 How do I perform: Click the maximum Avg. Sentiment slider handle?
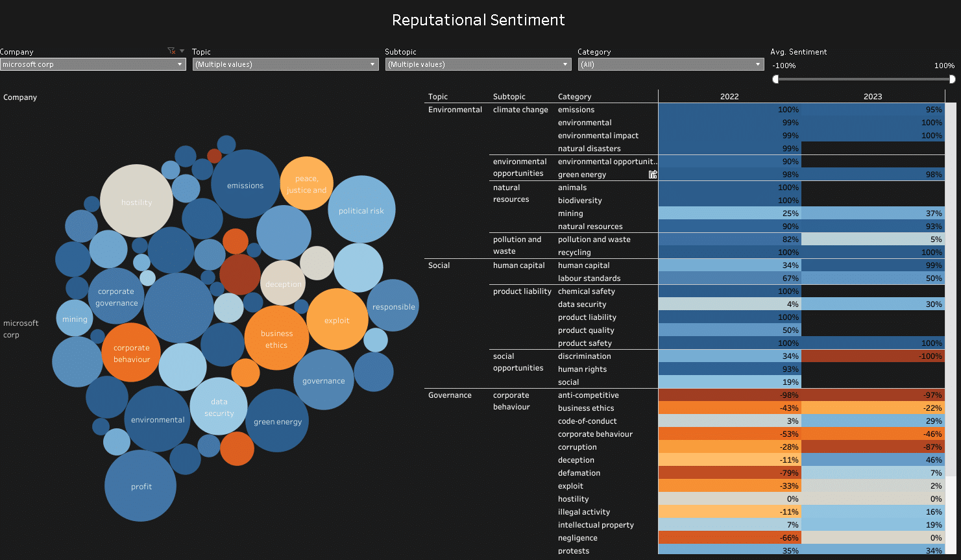[952, 79]
